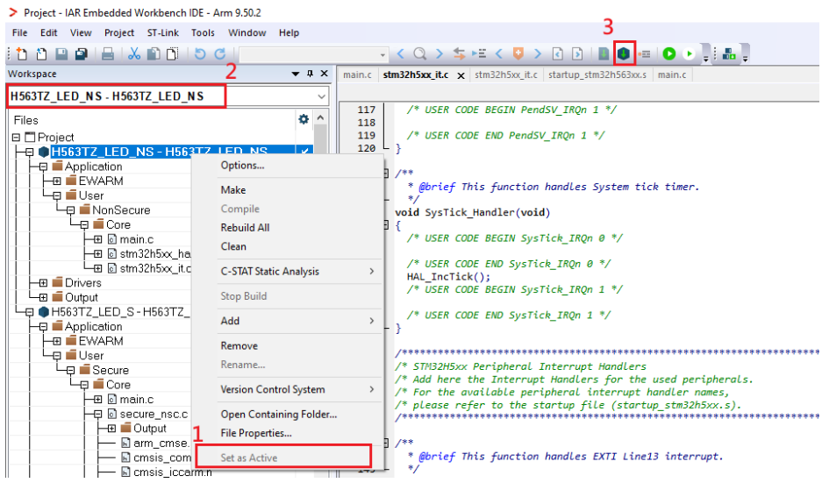829x504 pixels.
Task: Click the Make build icon in toolbar
Action: point(624,53)
